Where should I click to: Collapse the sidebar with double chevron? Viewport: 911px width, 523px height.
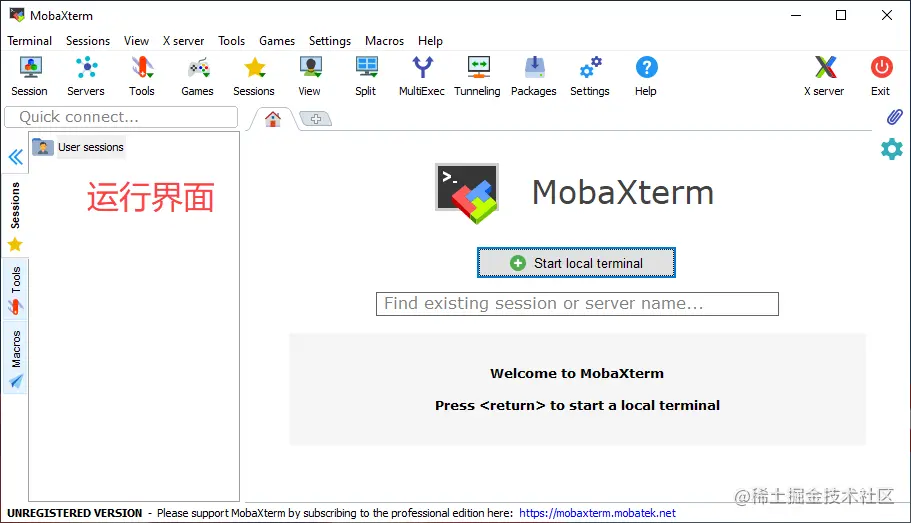(16, 157)
